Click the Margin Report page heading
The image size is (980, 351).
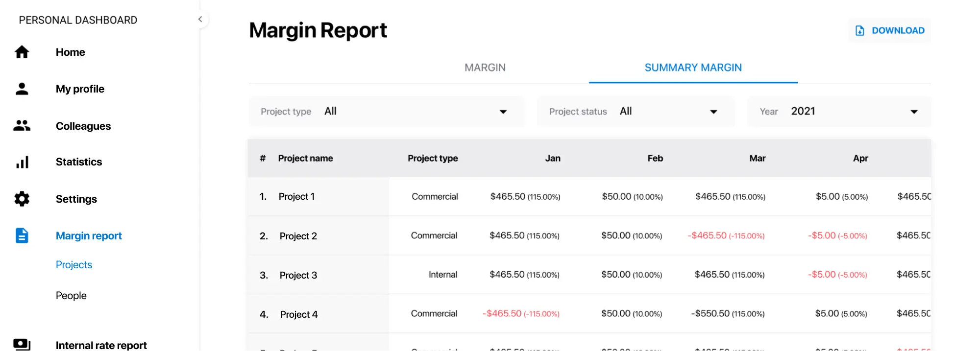(318, 30)
